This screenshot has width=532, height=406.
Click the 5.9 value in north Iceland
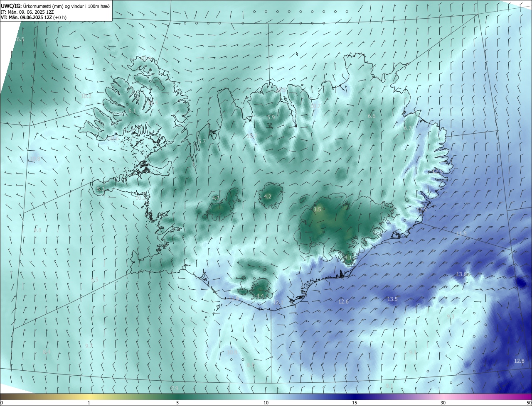click(x=271, y=117)
